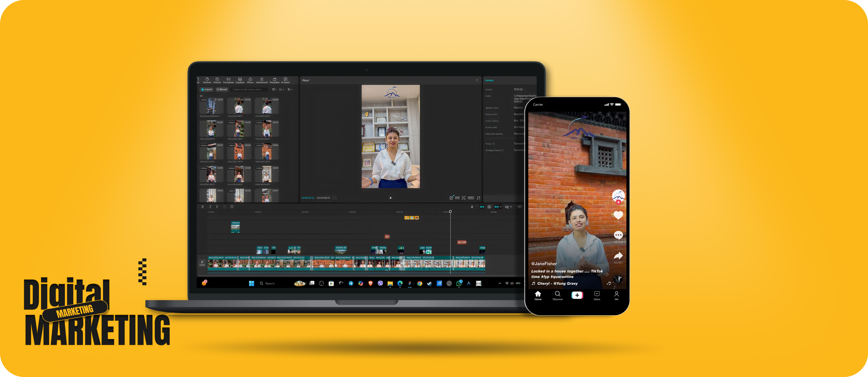Click the Proxy info icon
Image resolution: width=868 pixels, height=377 pixels.
pos(494,144)
